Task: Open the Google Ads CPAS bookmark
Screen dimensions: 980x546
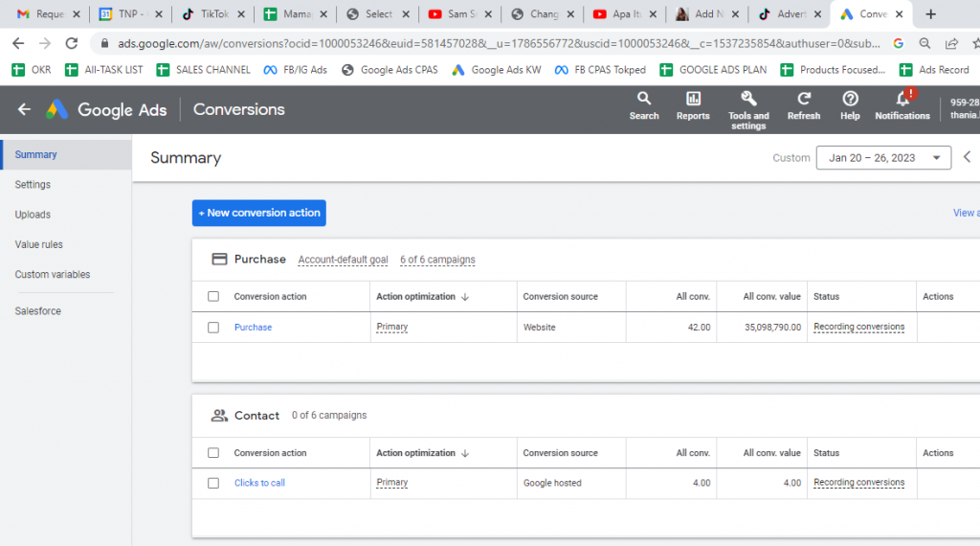Action: pos(390,70)
